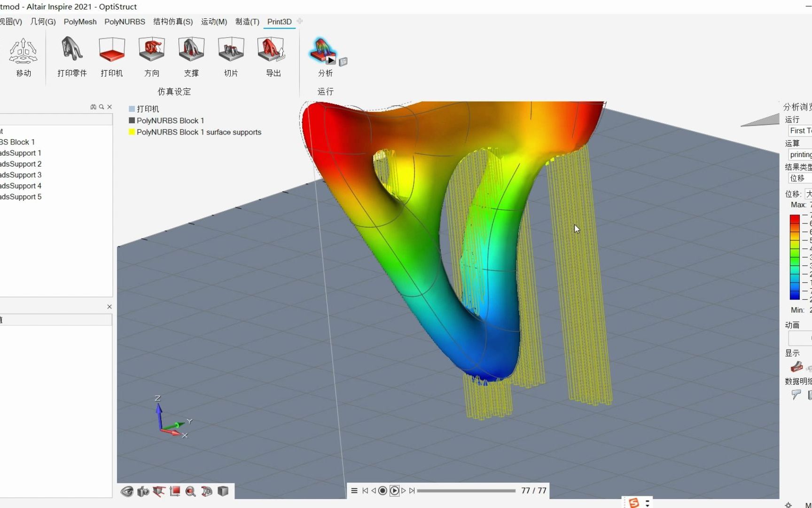The image size is (812, 508).
Task: Click the result color legend bar
Action: point(795,257)
